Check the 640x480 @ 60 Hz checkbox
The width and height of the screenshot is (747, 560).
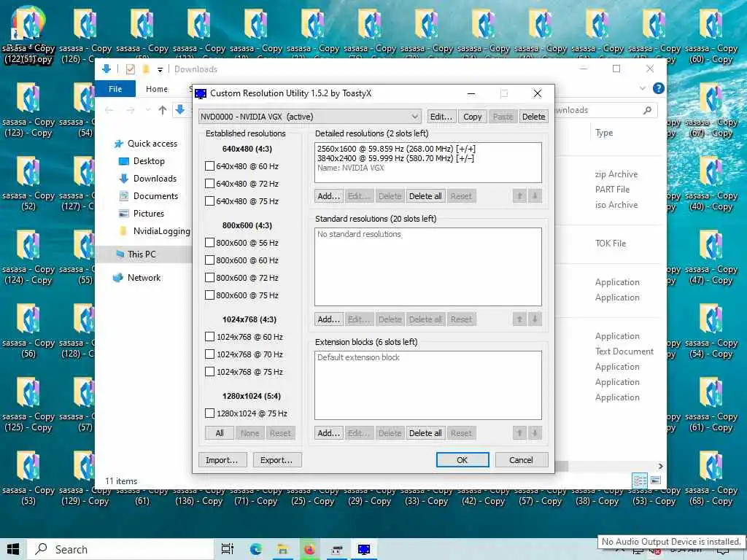[209, 166]
